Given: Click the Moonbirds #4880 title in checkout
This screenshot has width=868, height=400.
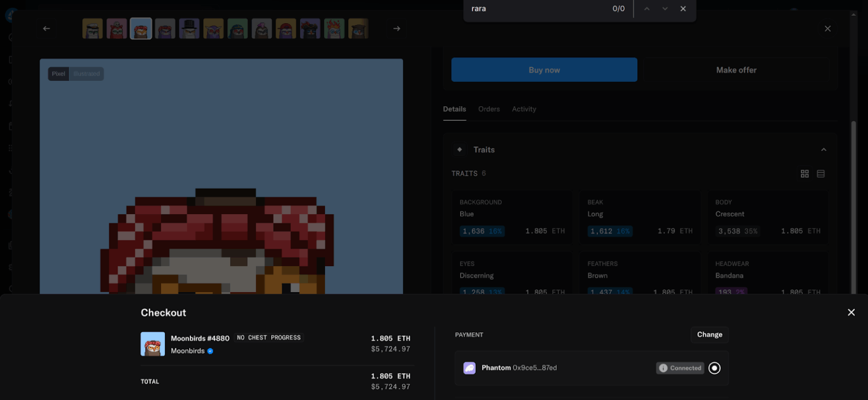Looking at the screenshot, I should (x=200, y=338).
